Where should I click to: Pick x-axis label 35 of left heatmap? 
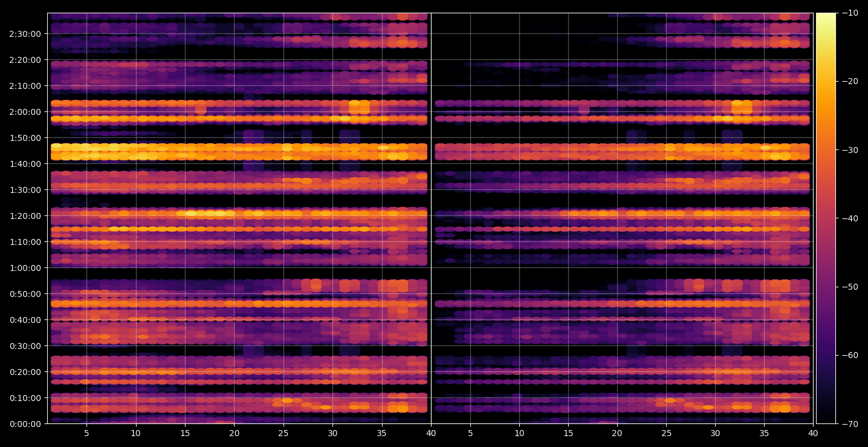click(381, 433)
